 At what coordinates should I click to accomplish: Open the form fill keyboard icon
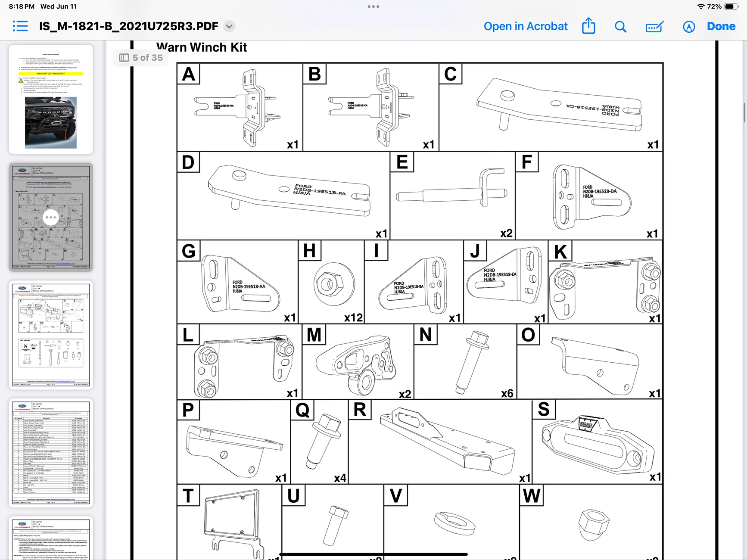(654, 27)
